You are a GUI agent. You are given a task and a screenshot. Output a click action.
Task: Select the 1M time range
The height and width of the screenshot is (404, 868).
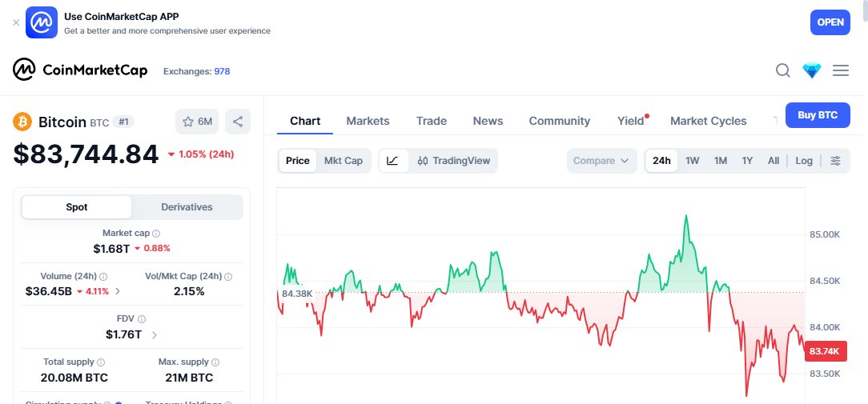[720, 161]
